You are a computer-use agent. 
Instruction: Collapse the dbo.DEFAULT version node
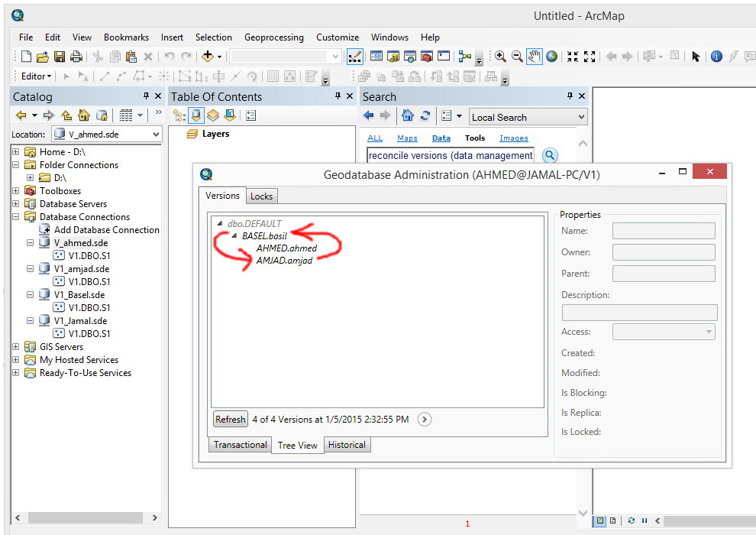point(220,223)
